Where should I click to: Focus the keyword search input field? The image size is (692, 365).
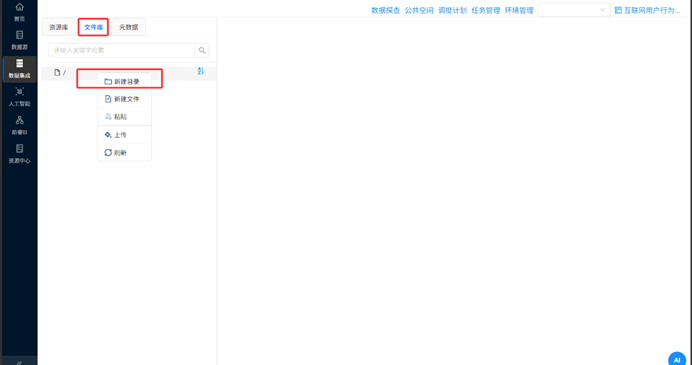(x=122, y=50)
